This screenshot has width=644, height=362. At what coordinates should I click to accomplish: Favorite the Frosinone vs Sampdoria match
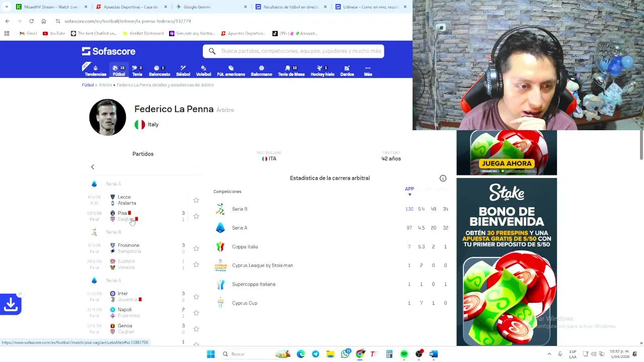click(x=196, y=248)
